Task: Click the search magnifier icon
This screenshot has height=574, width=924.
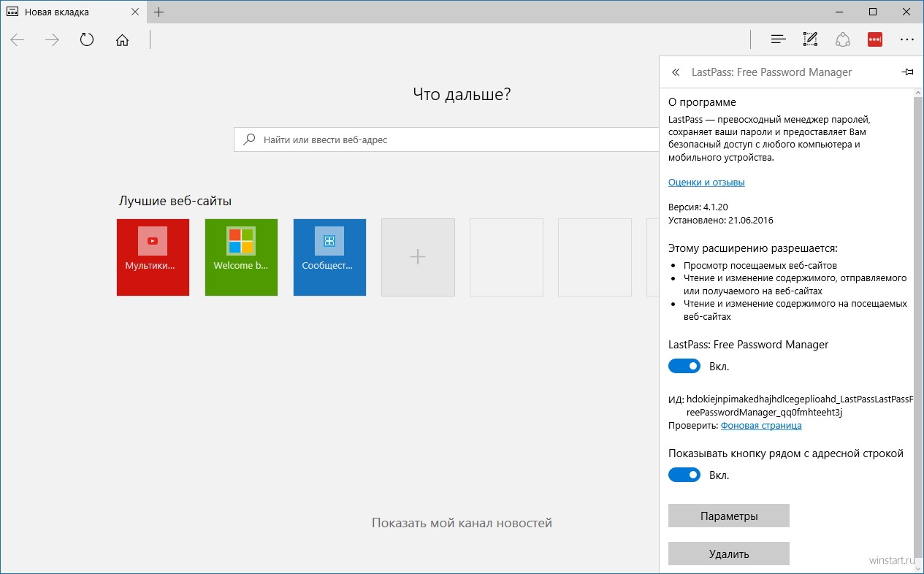Action: pyautogui.click(x=250, y=139)
